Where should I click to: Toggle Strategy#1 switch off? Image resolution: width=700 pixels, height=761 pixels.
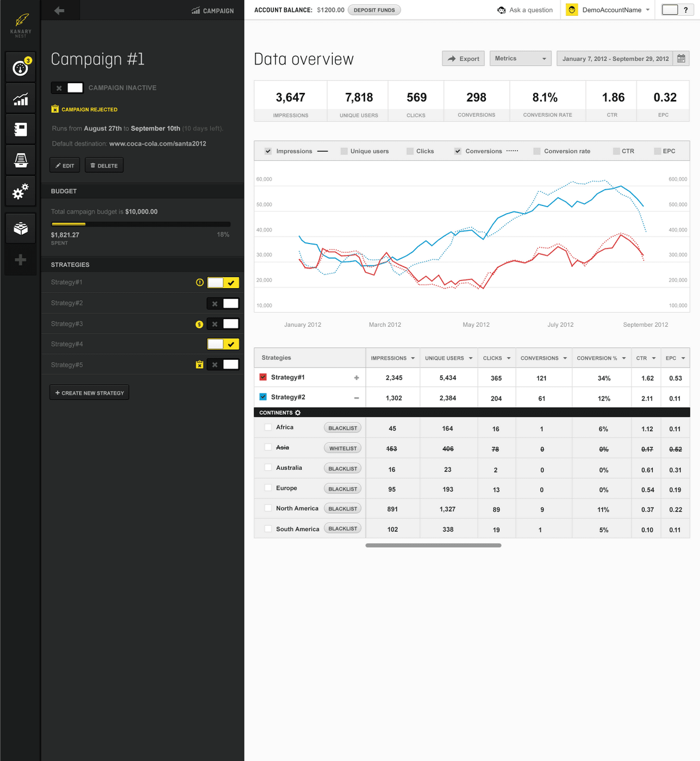coord(223,283)
